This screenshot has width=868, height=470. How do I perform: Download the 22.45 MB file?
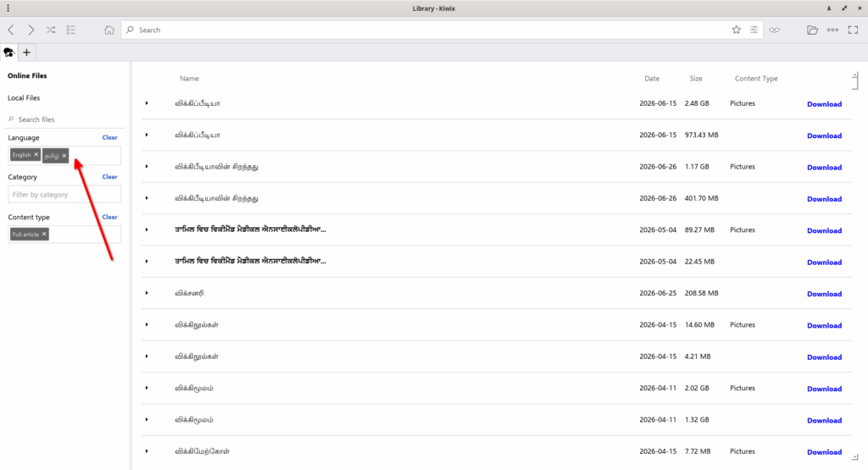824,262
